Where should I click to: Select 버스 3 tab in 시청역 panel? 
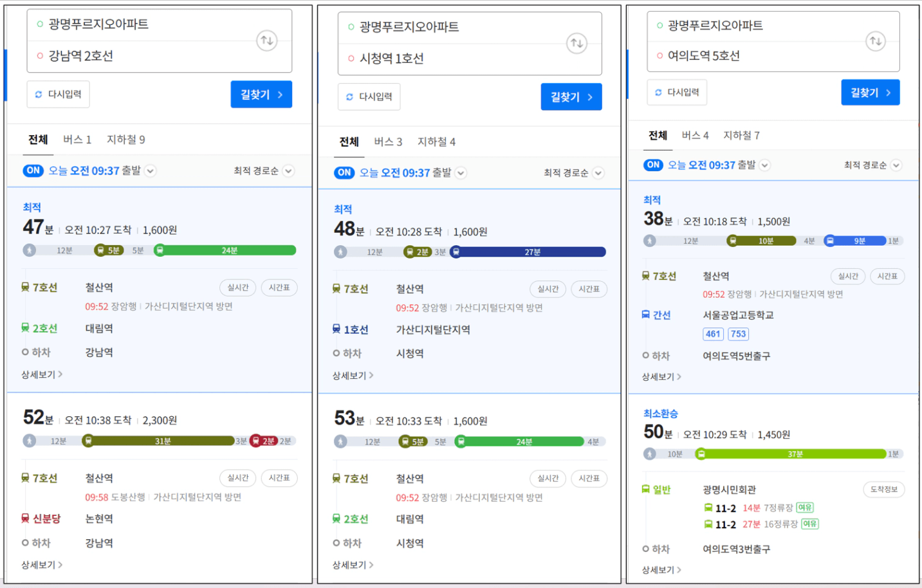click(388, 142)
